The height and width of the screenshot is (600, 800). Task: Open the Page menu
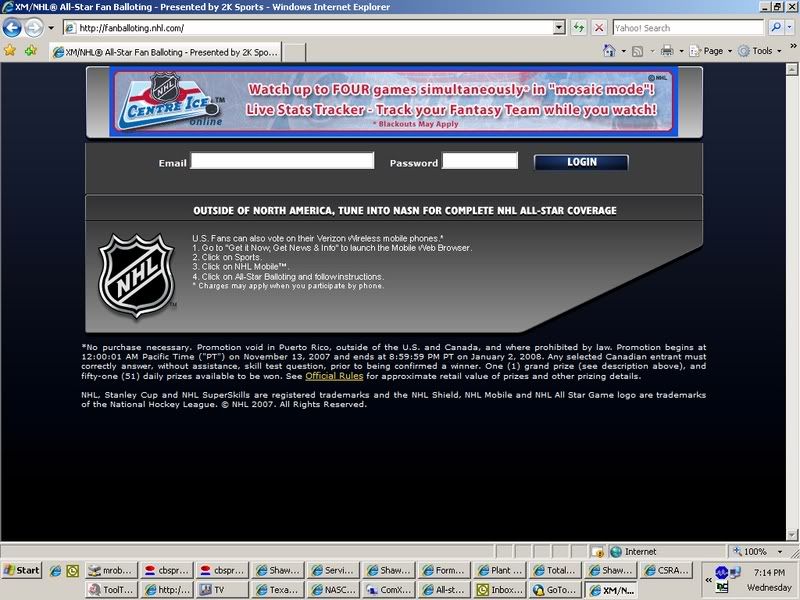[x=711, y=51]
